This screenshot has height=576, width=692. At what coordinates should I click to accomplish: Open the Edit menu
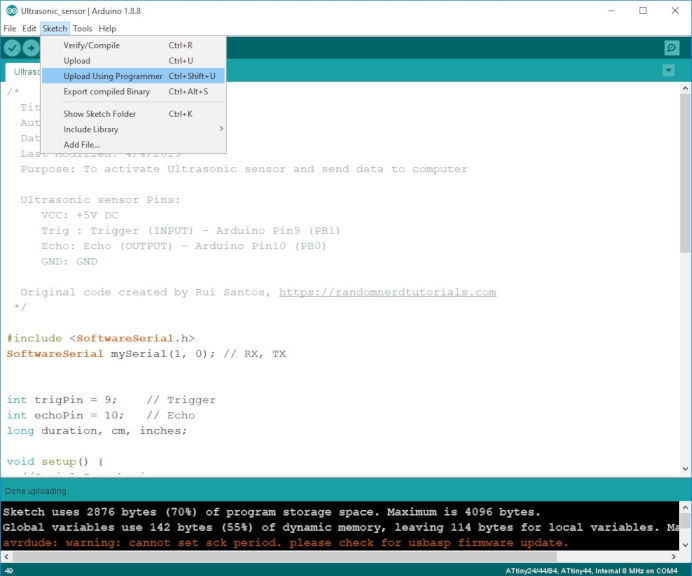pos(29,29)
